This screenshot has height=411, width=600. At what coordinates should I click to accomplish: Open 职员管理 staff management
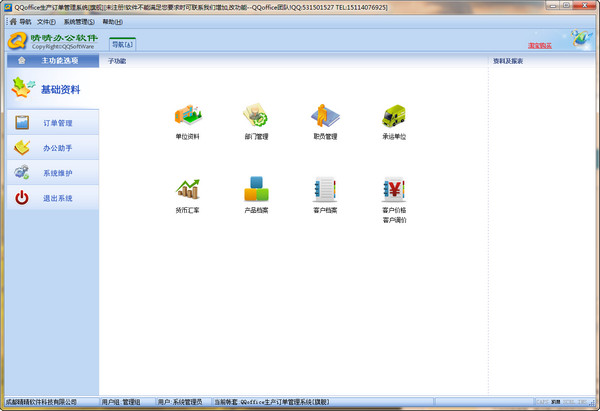(324, 116)
